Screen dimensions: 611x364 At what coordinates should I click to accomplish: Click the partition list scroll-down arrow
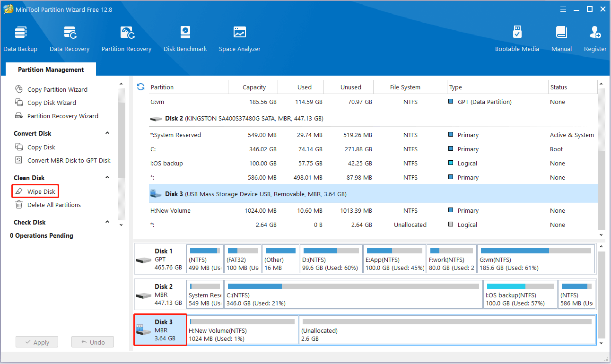(602, 235)
